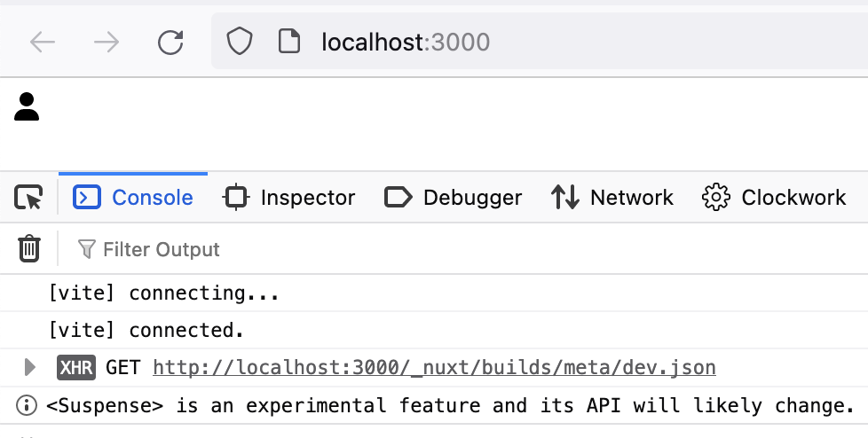Click the info icon beside Suspense message

[x=27, y=406]
